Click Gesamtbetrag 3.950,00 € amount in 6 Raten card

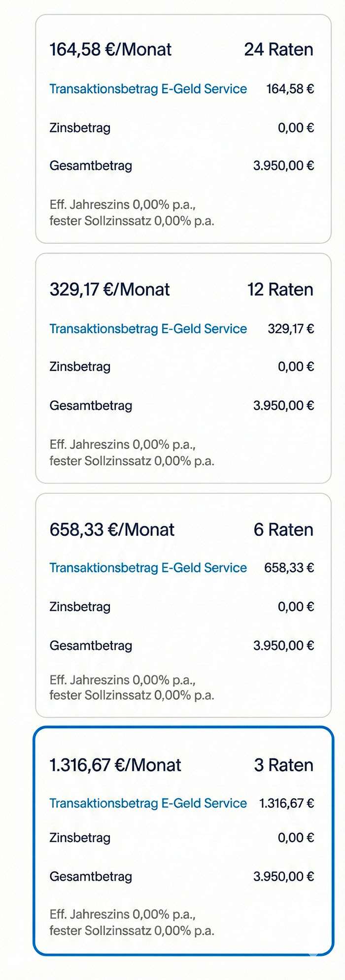[x=283, y=646]
